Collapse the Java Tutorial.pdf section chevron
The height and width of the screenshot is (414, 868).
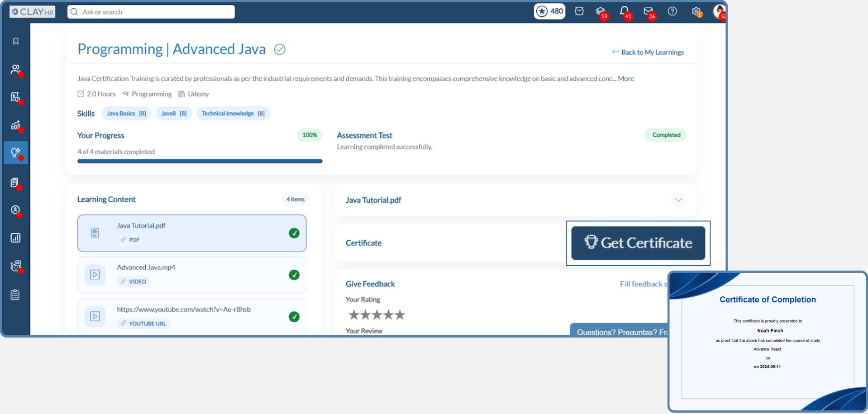(x=678, y=200)
